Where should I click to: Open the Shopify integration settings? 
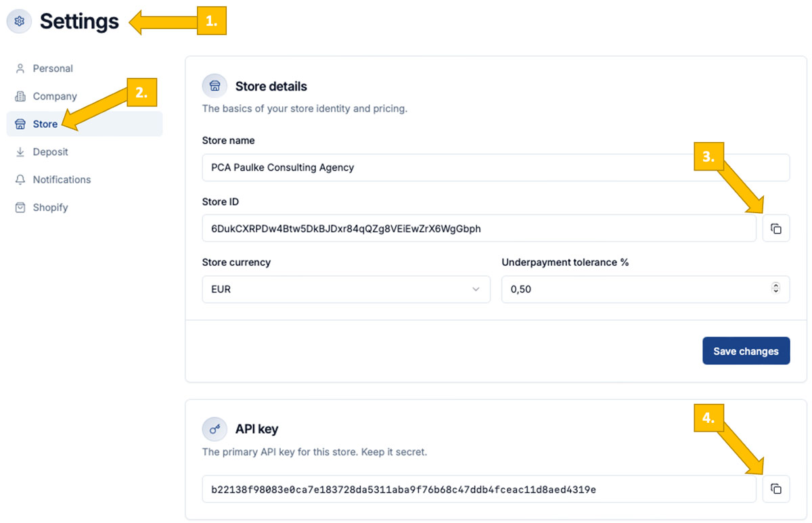click(85, 207)
